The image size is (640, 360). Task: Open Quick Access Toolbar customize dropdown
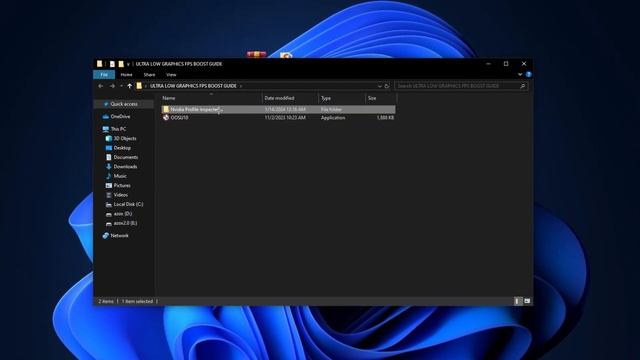128,64
